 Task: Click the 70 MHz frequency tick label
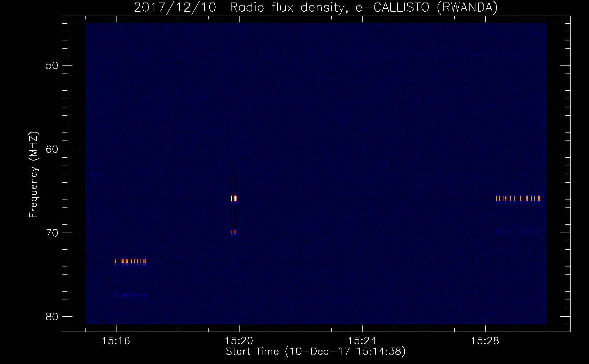click(x=52, y=233)
